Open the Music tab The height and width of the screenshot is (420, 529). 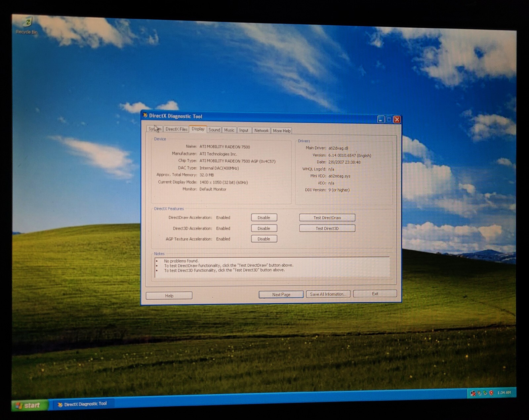(x=229, y=130)
